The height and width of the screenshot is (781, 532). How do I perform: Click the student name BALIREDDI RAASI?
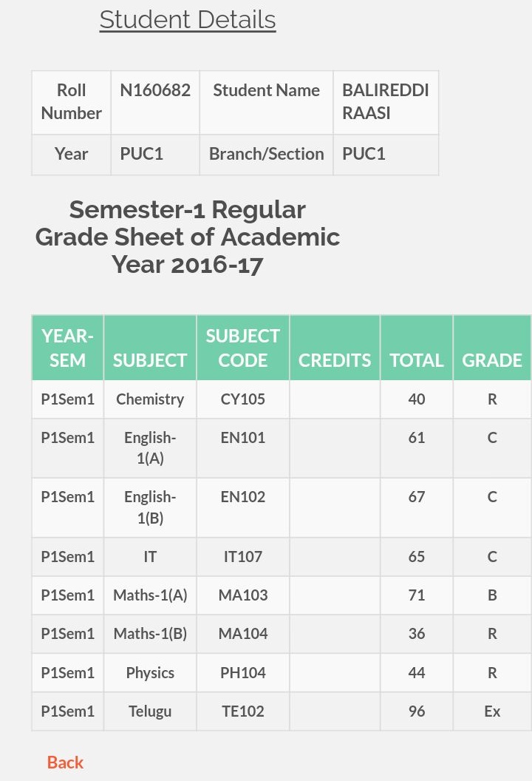tap(386, 102)
